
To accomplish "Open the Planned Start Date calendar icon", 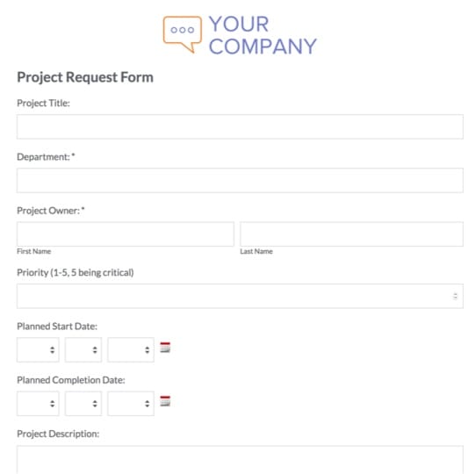I will pos(165,348).
